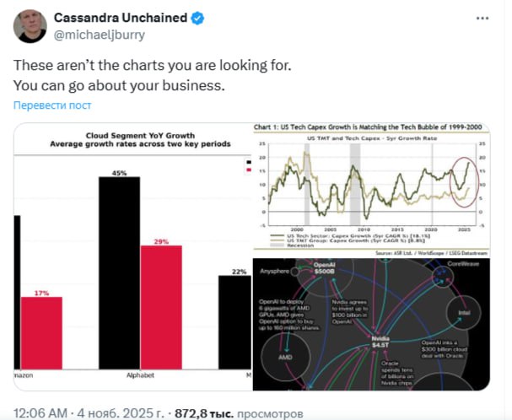Click the black legend color swatch
This screenshot has height=420, width=512.
tap(247, 161)
